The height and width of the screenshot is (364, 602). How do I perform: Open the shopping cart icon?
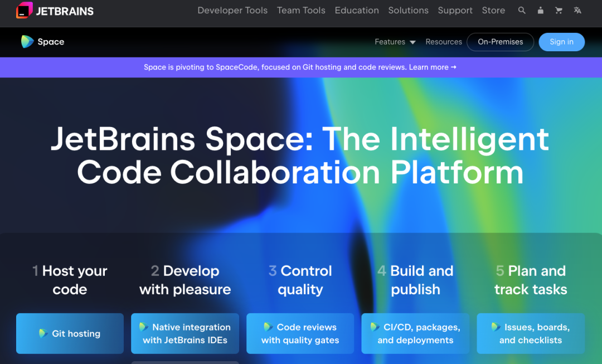tap(559, 11)
